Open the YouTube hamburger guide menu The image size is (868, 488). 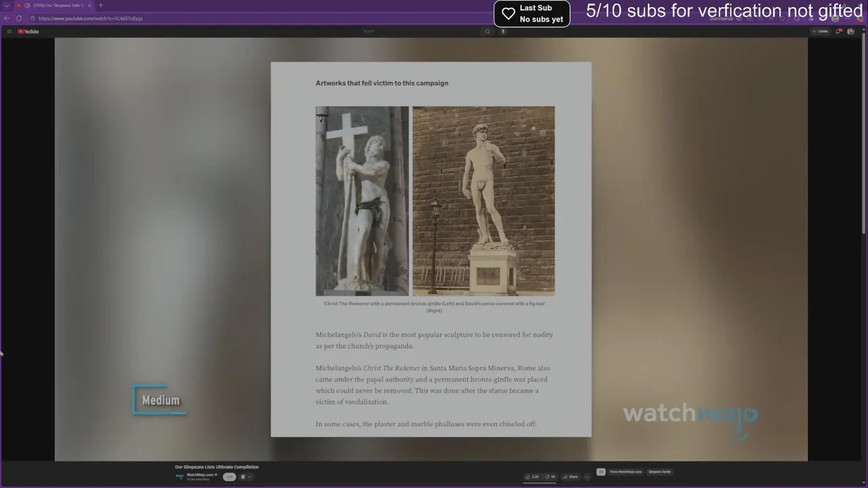9,31
